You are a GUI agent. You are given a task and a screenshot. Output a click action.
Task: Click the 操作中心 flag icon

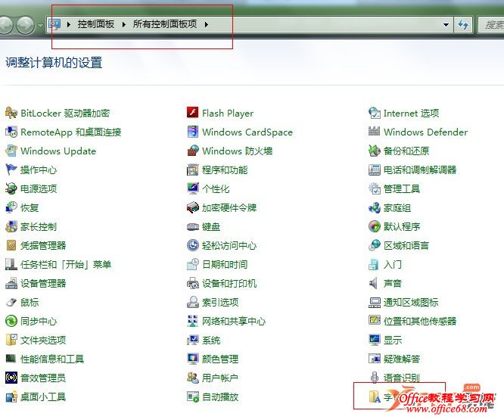[11, 170]
